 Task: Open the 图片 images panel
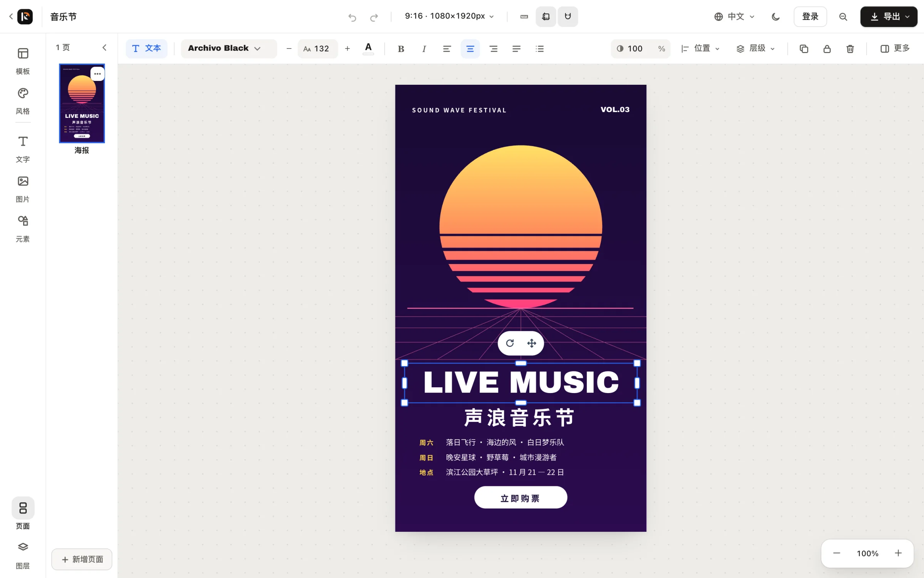coord(23,189)
